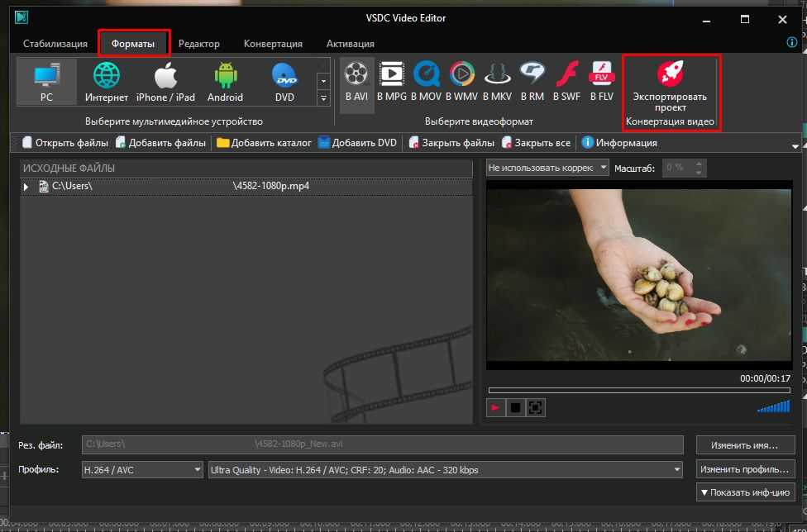Viewport: 807px width, 532px height.
Task: Choose the Интернет device option
Action: pyautogui.click(x=107, y=83)
